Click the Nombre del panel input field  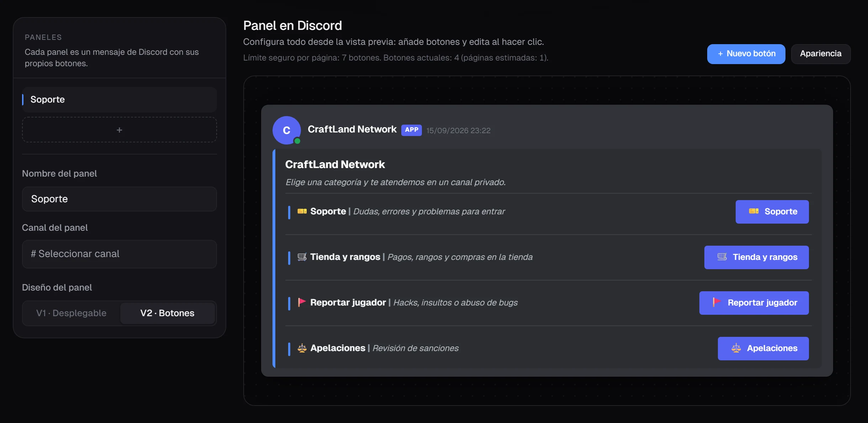pyautogui.click(x=120, y=199)
